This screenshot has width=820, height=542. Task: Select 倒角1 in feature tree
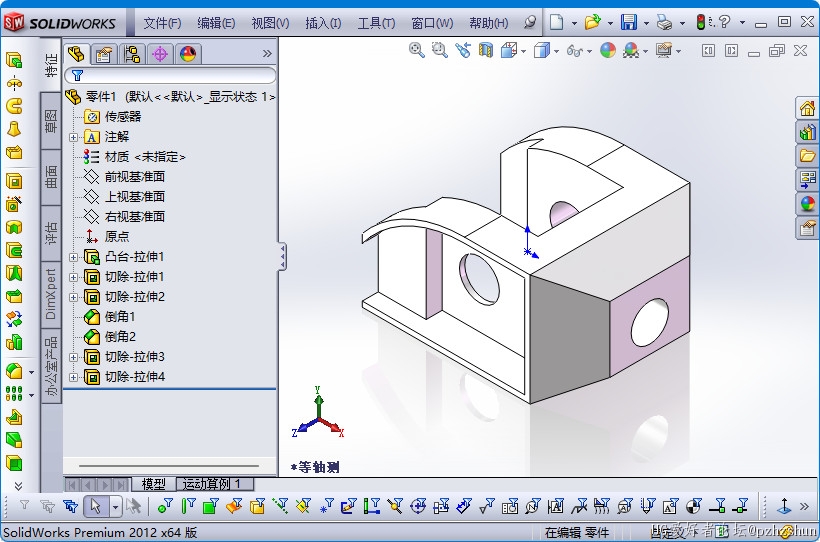tap(120, 317)
